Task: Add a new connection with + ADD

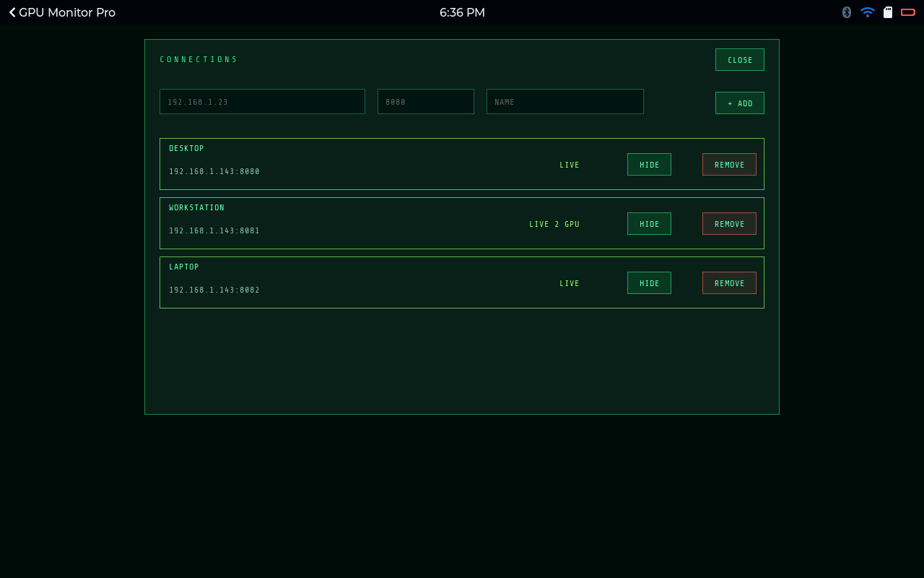Action: coord(740,103)
